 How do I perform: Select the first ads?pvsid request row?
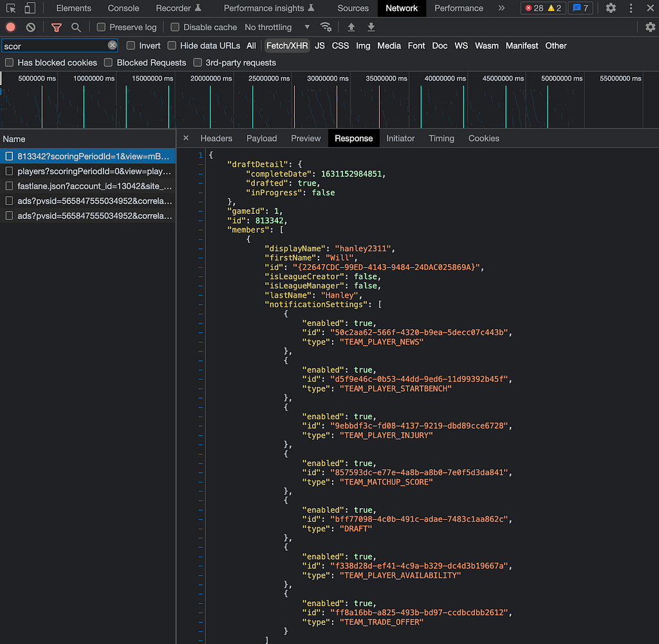[88, 201]
